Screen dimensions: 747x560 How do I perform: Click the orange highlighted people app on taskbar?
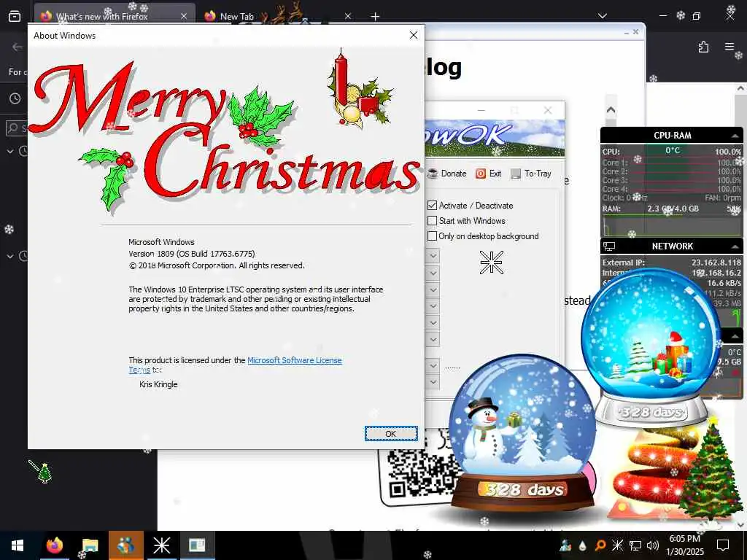[x=125, y=545]
